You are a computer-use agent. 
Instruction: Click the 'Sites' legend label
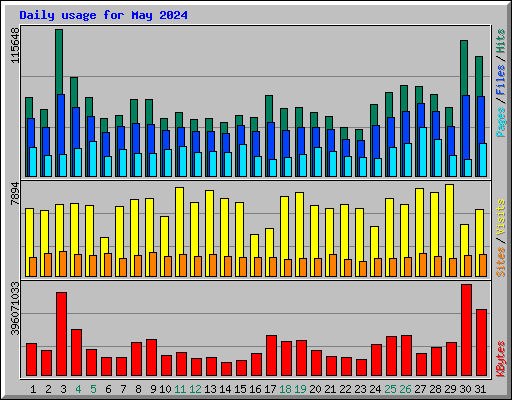click(501, 262)
